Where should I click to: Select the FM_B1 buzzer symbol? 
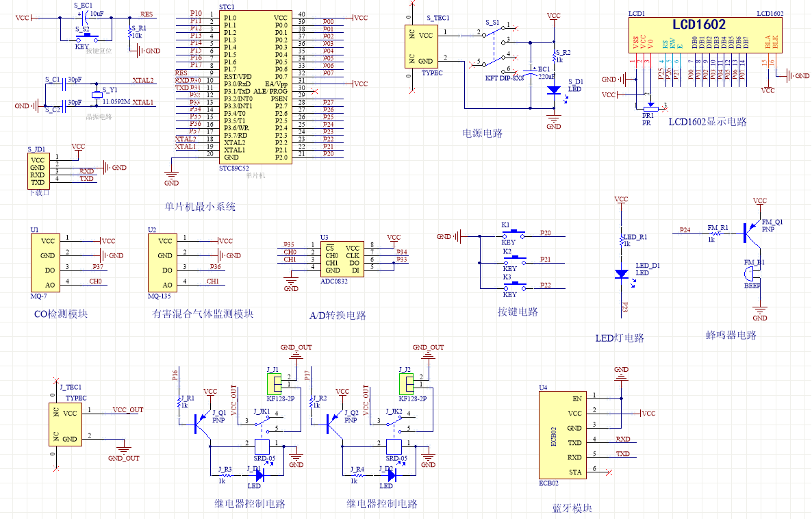[752, 273]
